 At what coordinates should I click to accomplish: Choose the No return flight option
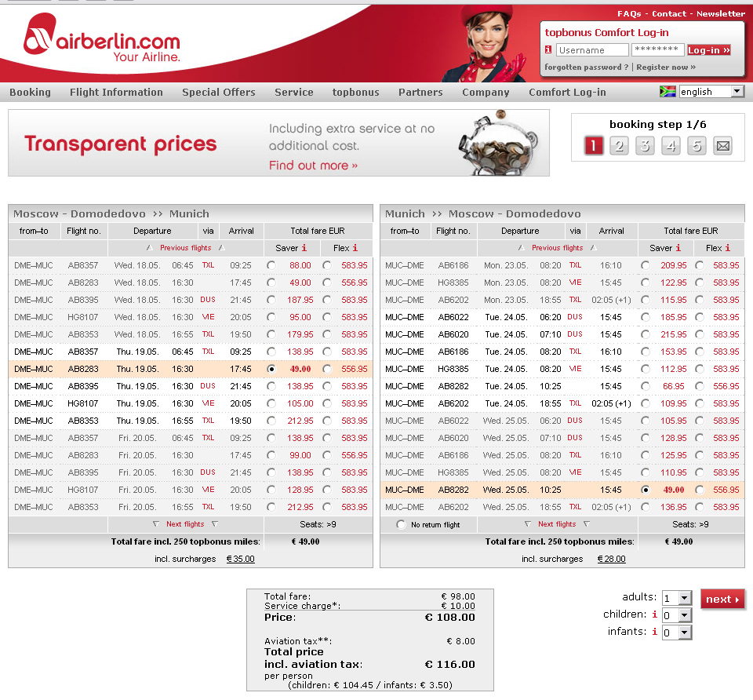(401, 524)
